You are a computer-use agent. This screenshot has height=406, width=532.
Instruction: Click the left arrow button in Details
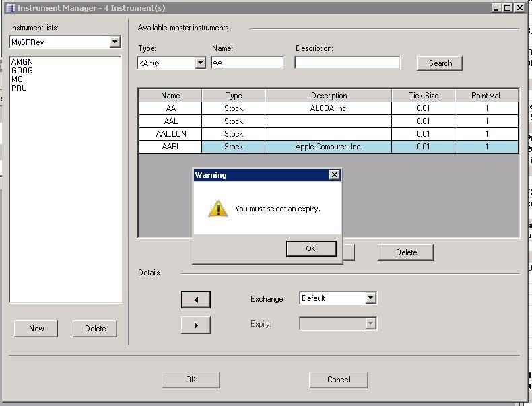coord(196,300)
